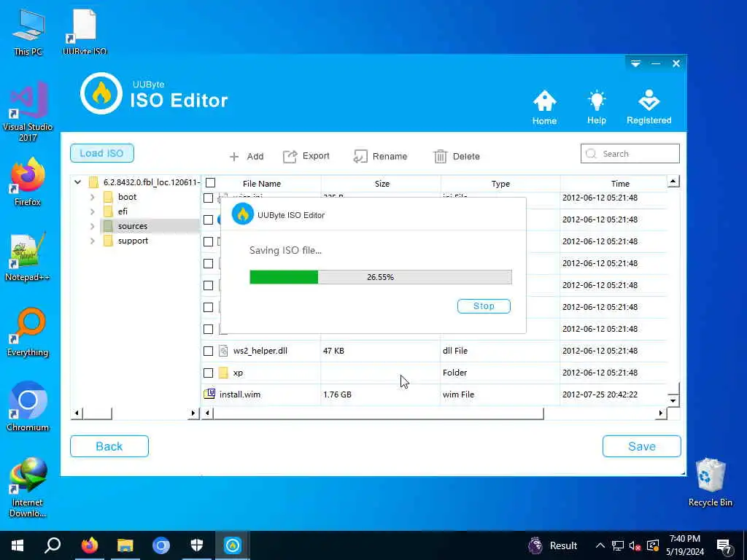Expand the boot folder node

[93, 197]
